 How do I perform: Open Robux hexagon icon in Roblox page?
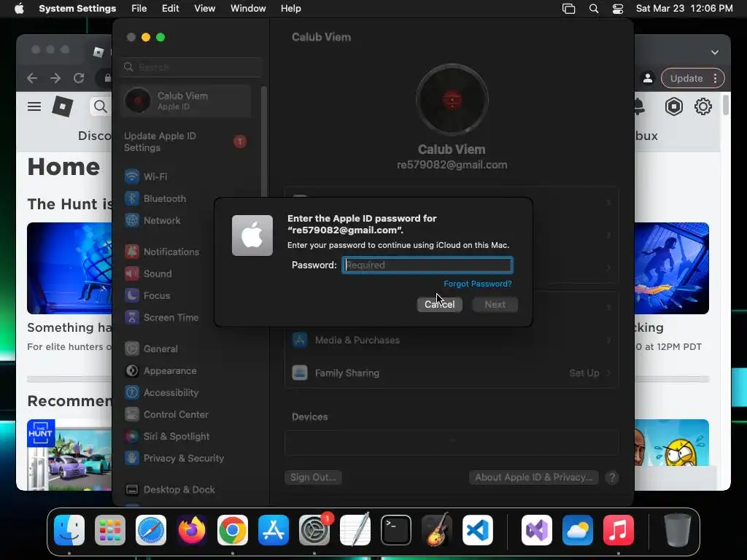tap(673, 106)
